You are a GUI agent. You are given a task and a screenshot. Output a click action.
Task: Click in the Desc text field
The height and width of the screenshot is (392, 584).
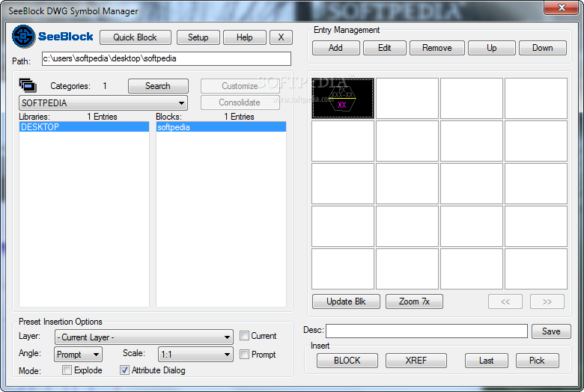coord(427,331)
